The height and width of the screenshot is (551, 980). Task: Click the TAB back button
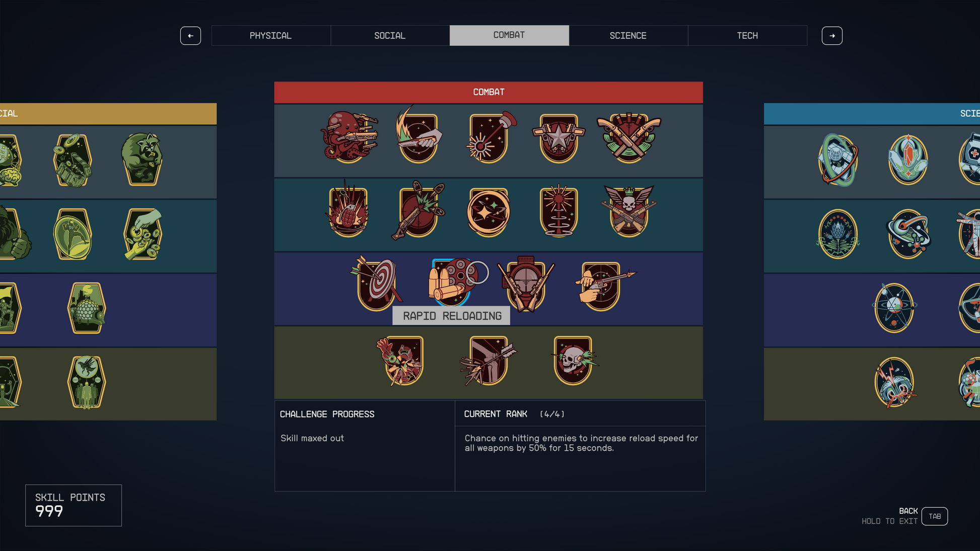click(x=935, y=516)
